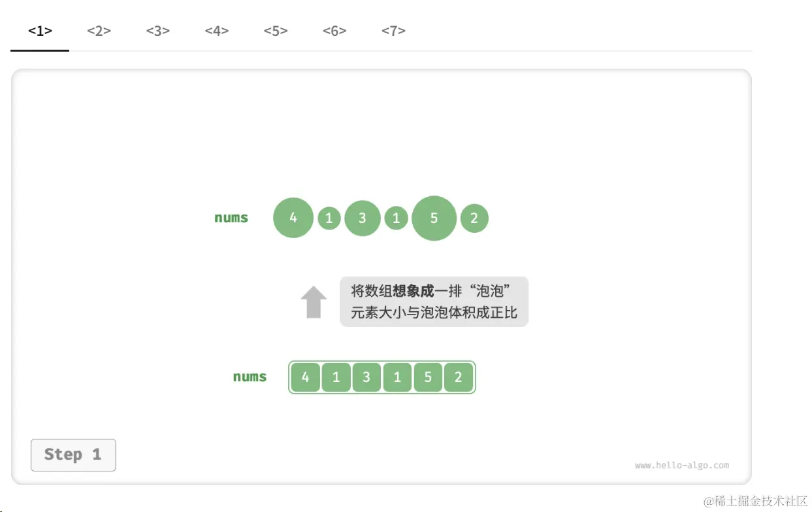Switch to step tab <5>

(275, 31)
